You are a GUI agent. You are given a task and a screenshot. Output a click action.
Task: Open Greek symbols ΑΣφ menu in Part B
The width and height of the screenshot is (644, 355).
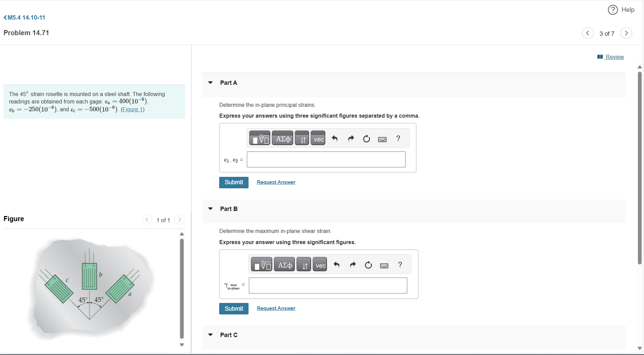pyautogui.click(x=285, y=264)
